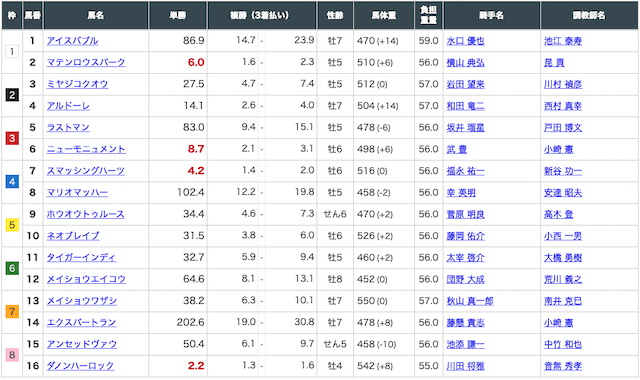640x380 pixels.
Task: Open jockey 幸 英明 profile
Action: 461,192
